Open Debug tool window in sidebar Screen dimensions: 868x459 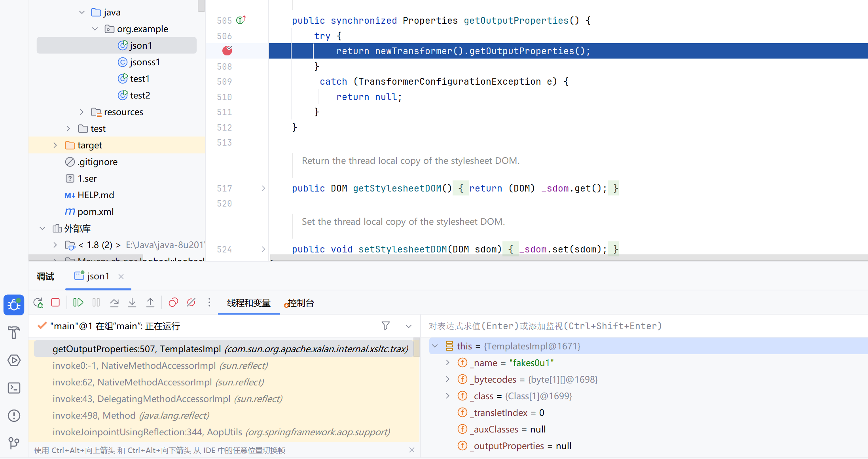[14, 305]
